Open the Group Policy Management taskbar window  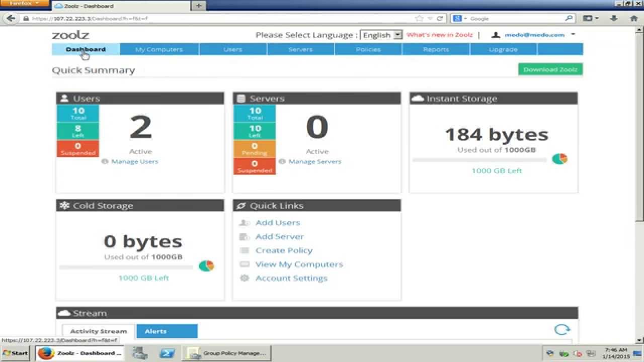(226, 353)
